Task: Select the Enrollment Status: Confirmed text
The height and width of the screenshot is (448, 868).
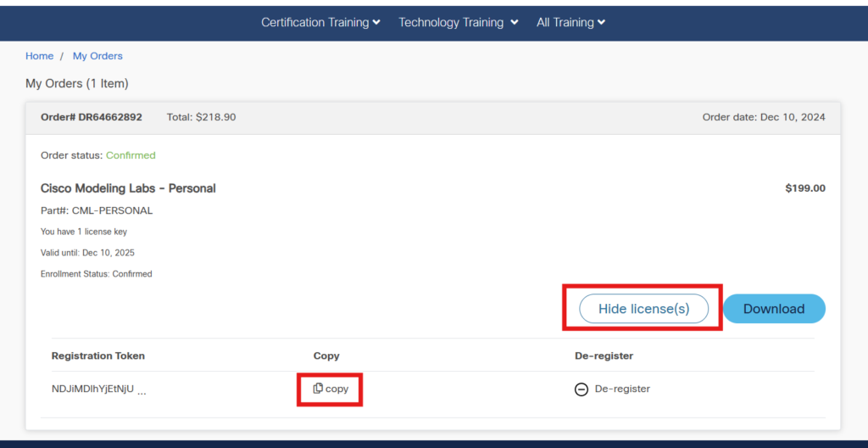Action: pos(97,274)
